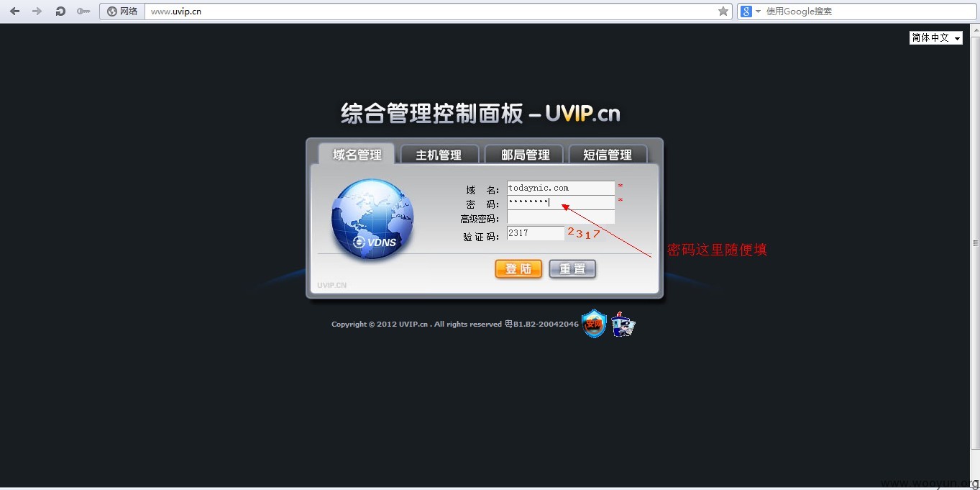Open Google search engine selector icon
The width and height of the screenshot is (980, 490).
(x=751, y=11)
